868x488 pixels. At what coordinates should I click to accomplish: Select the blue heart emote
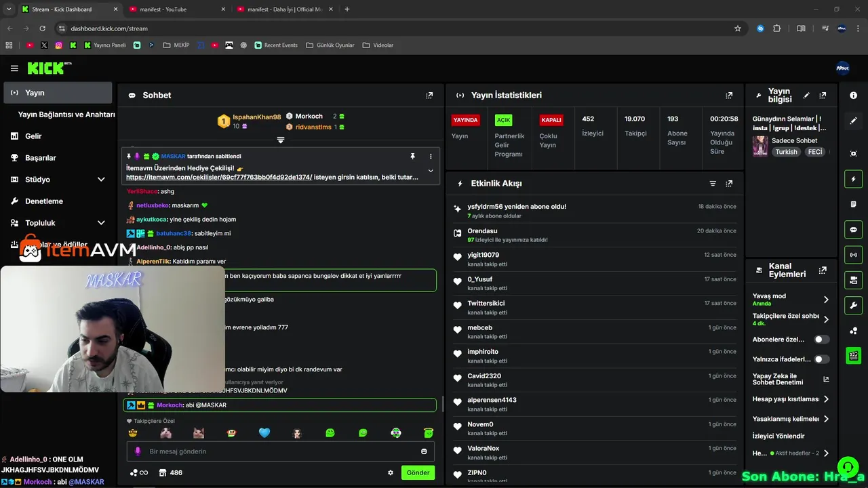[x=264, y=433]
